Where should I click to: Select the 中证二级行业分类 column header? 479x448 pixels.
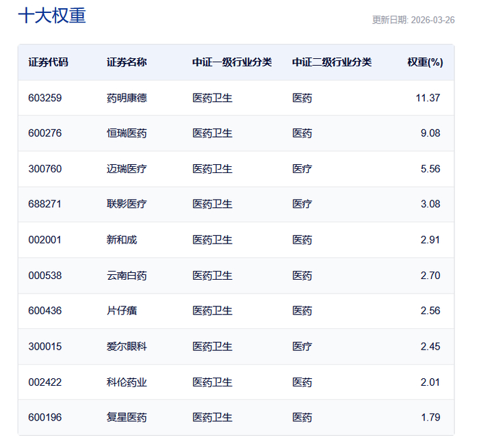332,62
